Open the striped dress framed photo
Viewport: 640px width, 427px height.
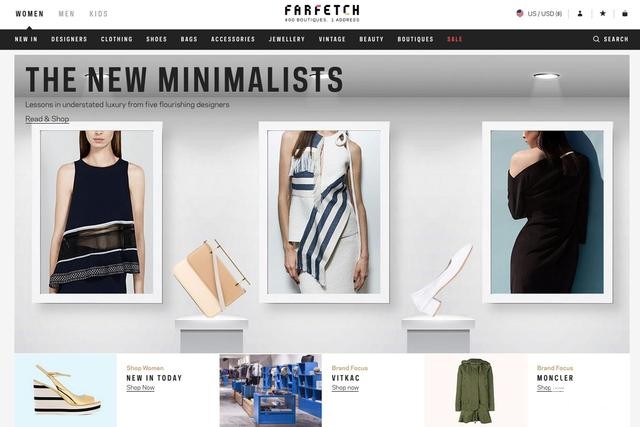324,212
